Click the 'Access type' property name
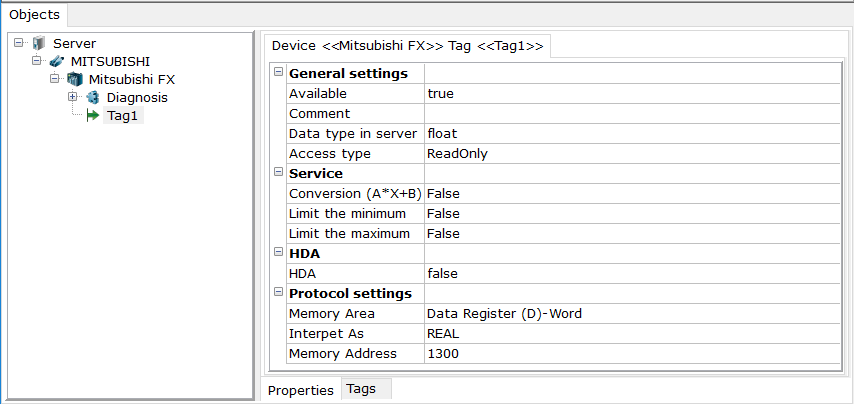This screenshot has width=854, height=404. tap(330, 154)
